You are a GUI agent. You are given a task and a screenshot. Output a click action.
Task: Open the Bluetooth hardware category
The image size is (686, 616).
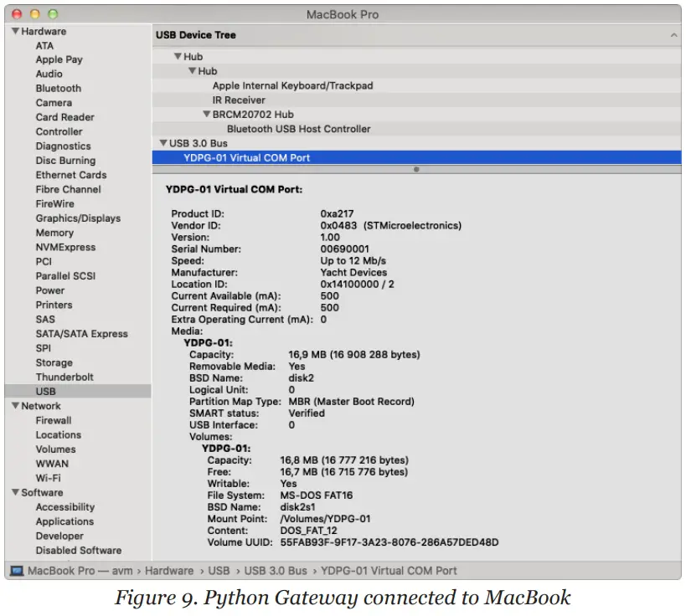[x=59, y=89]
